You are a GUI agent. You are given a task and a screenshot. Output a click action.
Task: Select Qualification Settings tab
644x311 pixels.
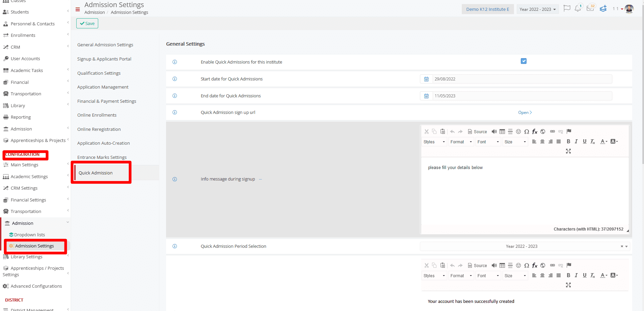(99, 73)
